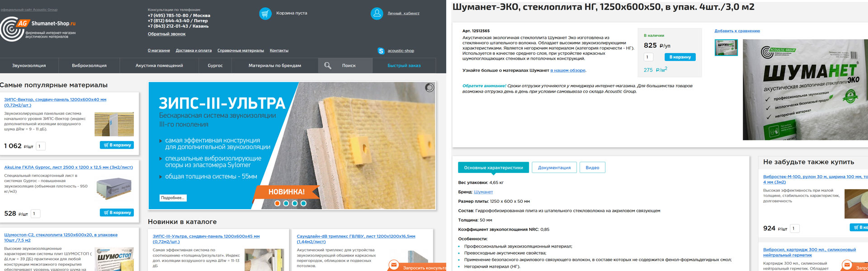Select the third banner slide dot
This screenshot has height=271, width=868.
point(295,203)
